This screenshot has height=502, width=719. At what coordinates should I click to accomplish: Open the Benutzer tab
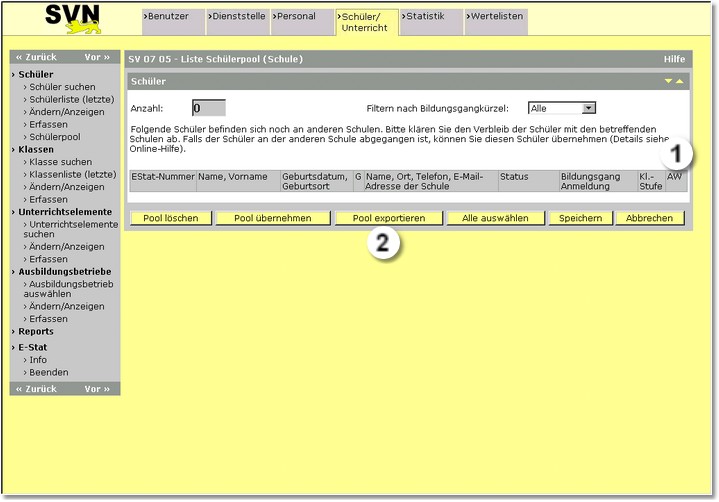click(x=173, y=22)
